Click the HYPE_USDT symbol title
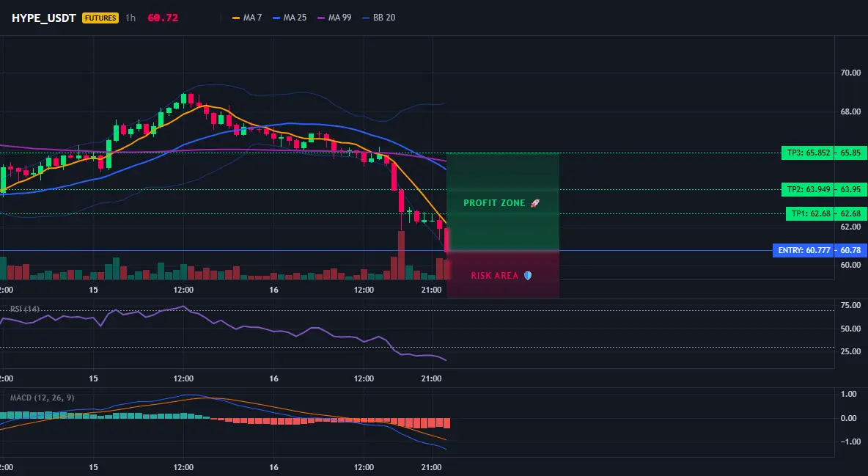Screen dimensions: 868x476 (x=44, y=18)
